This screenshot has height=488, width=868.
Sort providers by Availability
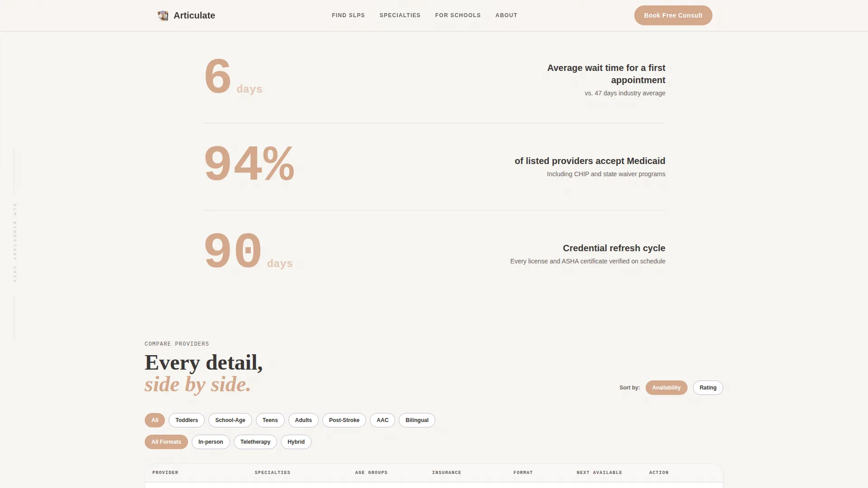[x=666, y=388]
